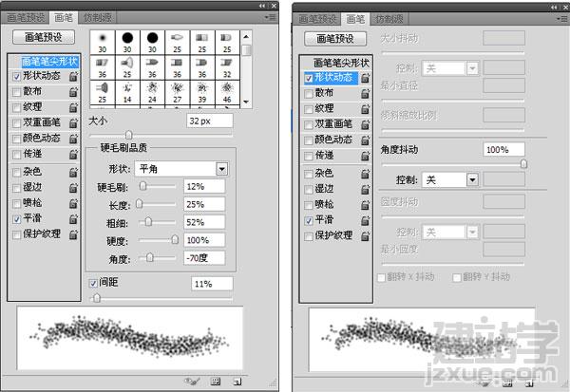Switch to 画笔预设 tab in left panel

pyautogui.click(x=26, y=17)
